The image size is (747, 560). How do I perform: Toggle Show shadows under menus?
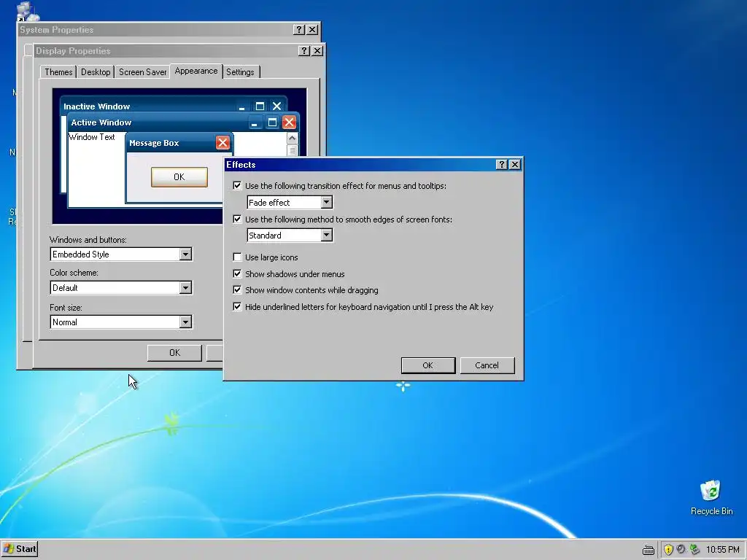[237, 274]
